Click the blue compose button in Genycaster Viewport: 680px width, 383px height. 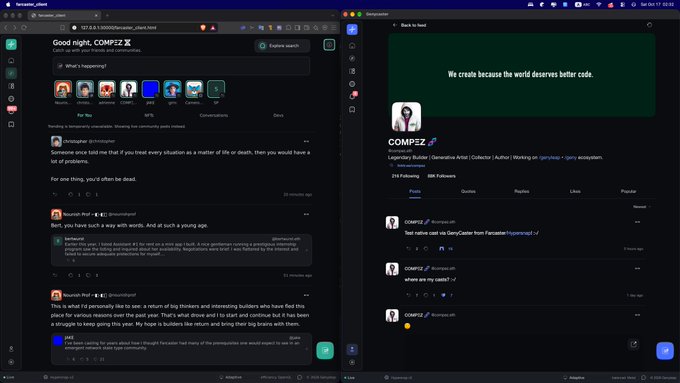coord(665,351)
